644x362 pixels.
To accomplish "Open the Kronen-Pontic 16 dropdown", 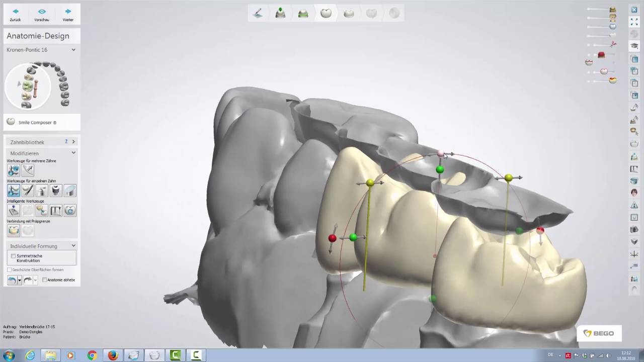I will (x=73, y=50).
